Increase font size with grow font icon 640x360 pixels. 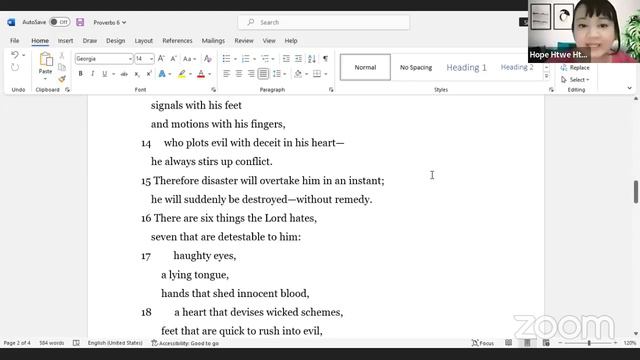click(161, 59)
